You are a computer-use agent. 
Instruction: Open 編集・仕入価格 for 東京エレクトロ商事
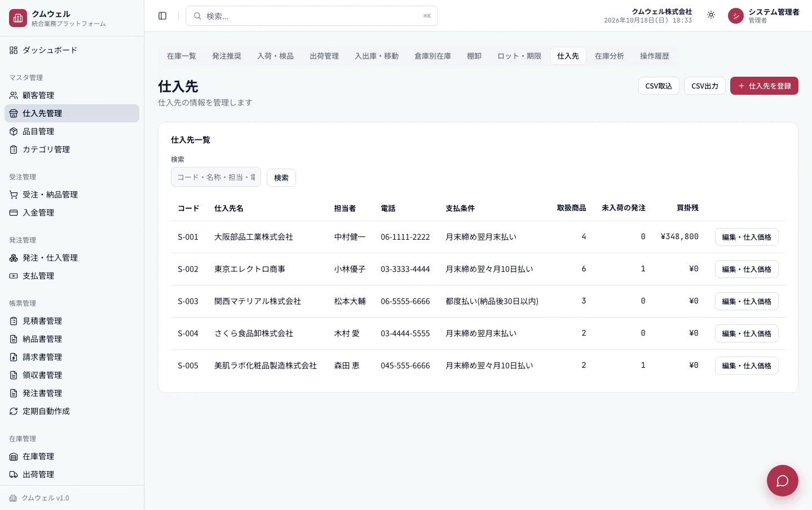pos(747,269)
